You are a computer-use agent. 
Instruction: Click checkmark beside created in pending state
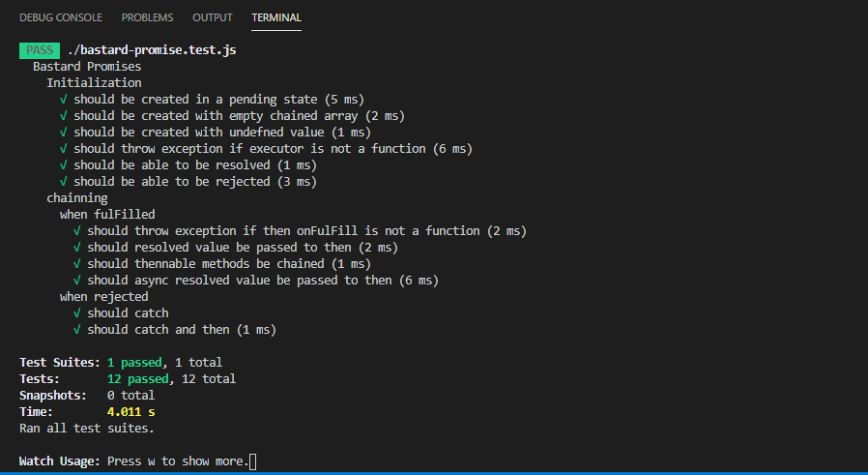[x=63, y=100]
